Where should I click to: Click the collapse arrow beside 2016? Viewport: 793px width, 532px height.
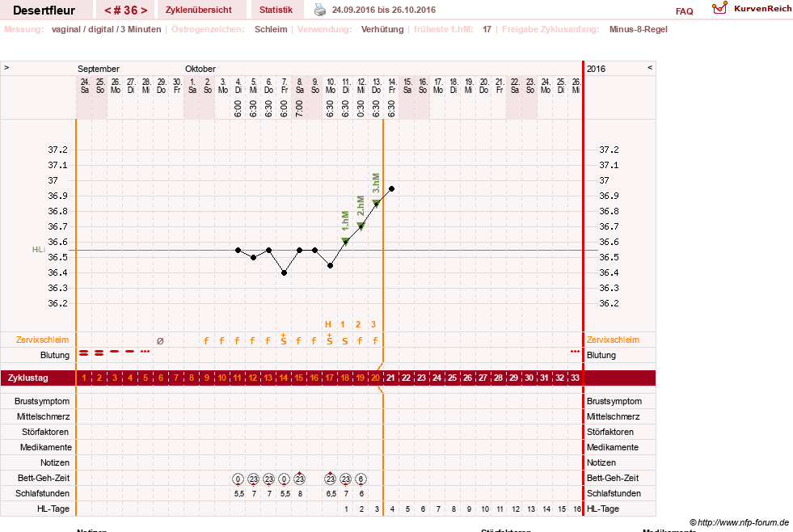tap(650, 67)
